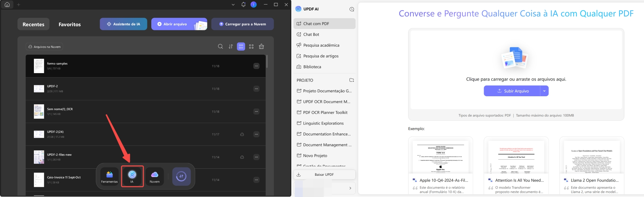Open Biblioteca in UPDF AI sidebar

pyautogui.click(x=324, y=67)
